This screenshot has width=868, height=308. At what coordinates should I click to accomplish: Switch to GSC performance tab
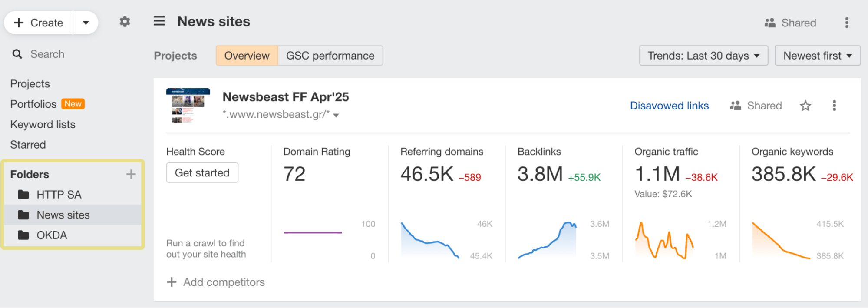click(330, 56)
